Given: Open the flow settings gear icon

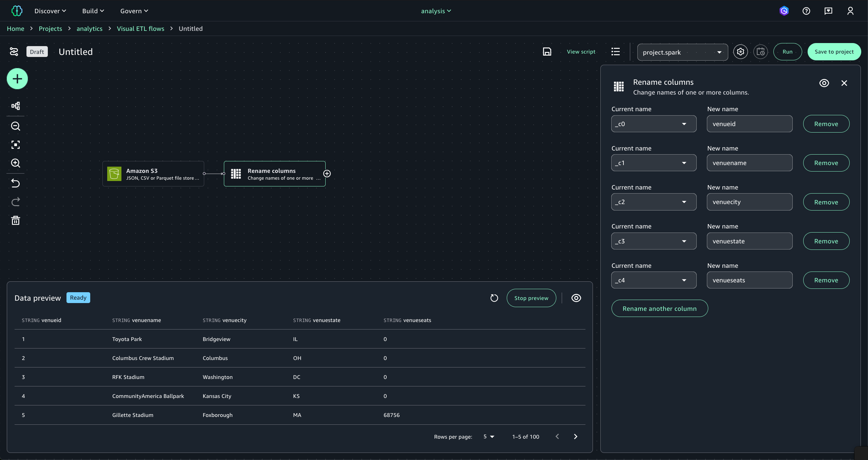Looking at the screenshot, I should [740, 52].
